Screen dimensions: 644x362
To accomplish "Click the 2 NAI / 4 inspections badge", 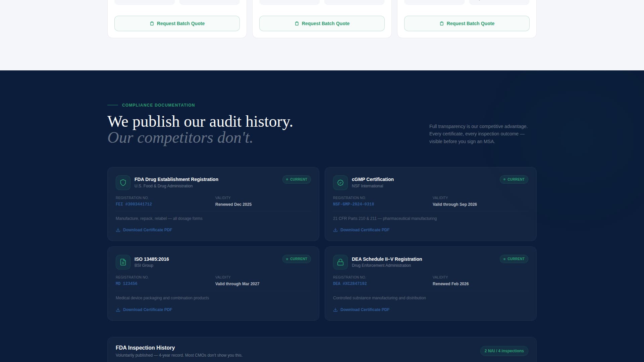I will click(x=504, y=351).
